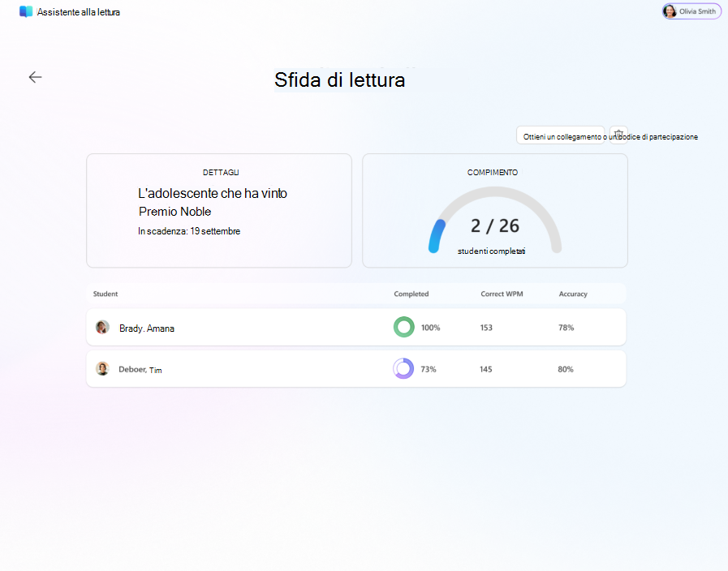The height and width of the screenshot is (571, 728).
Task: Click In scadenza: 19 settembre text
Action: tap(189, 231)
